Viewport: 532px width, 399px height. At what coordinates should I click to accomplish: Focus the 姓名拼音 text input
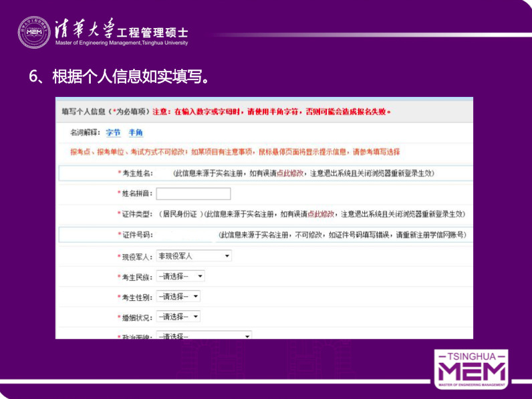pos(193,194)
